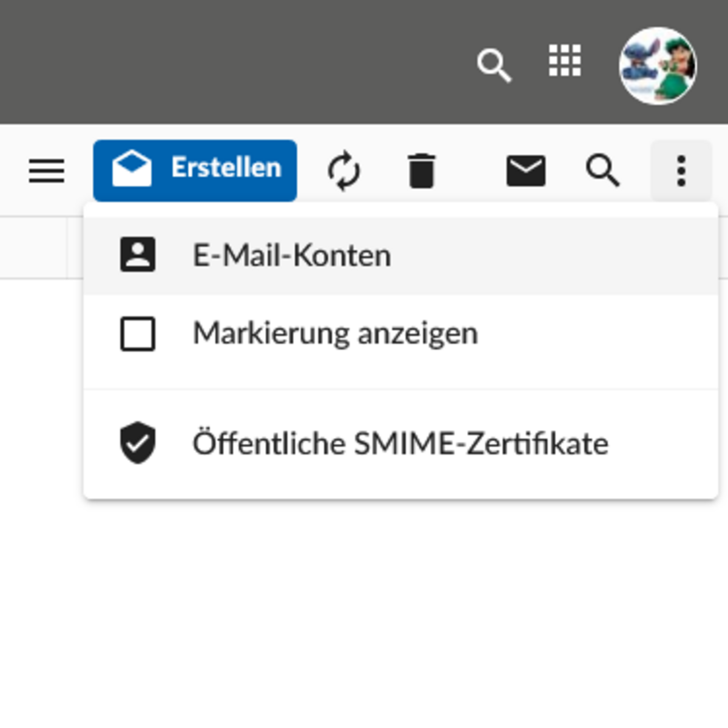Click the account person icon beside E-Mail-Konten

coord(138,255)
